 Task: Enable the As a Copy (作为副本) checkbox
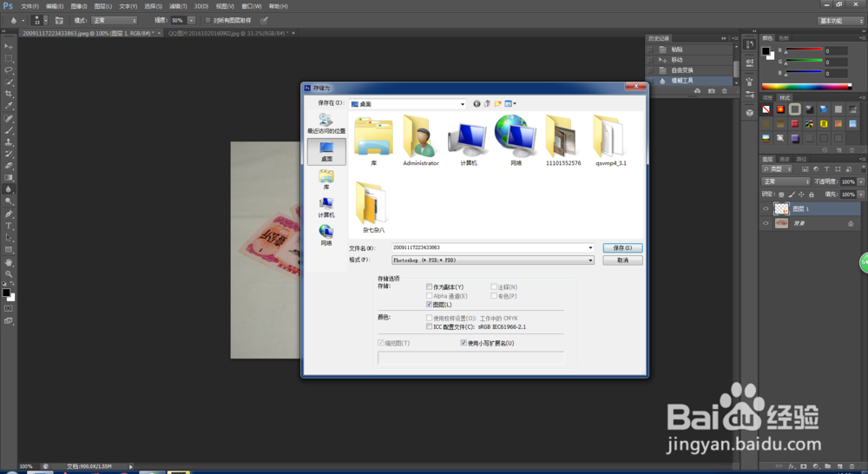pos(429,286)
